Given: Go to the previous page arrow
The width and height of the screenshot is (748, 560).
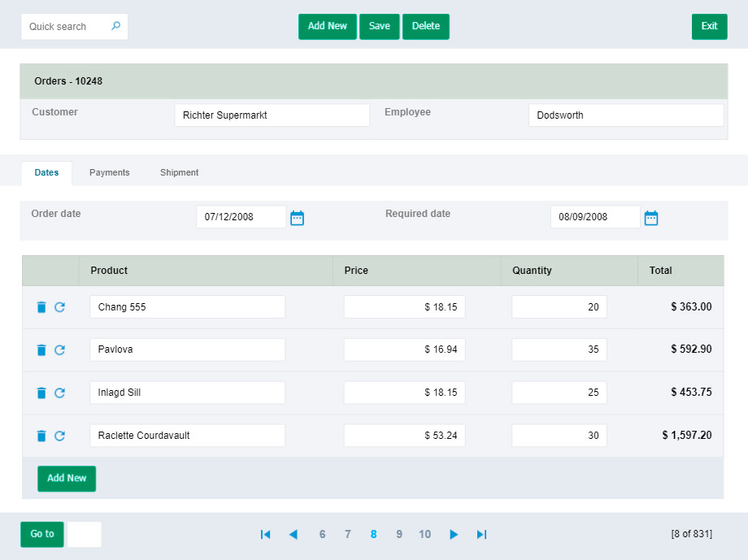Looking at the screenshot, I should point(294,534).
